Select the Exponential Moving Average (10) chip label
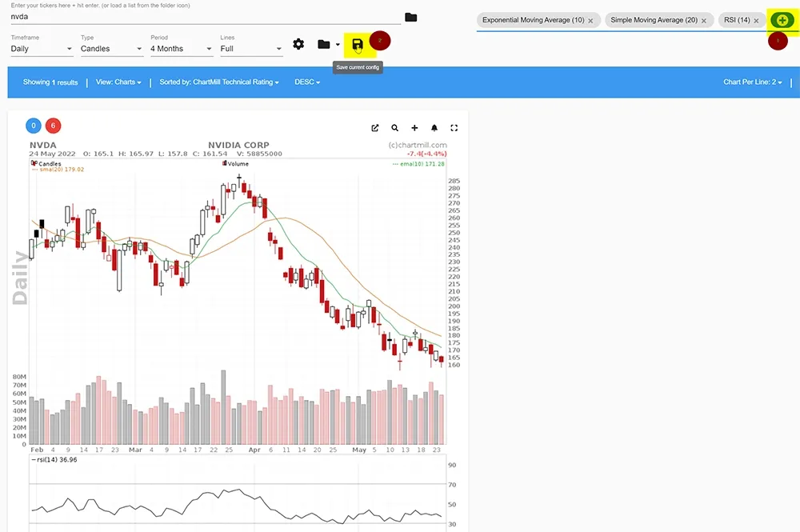Screen dimensions: 800x532 [533, 21]
